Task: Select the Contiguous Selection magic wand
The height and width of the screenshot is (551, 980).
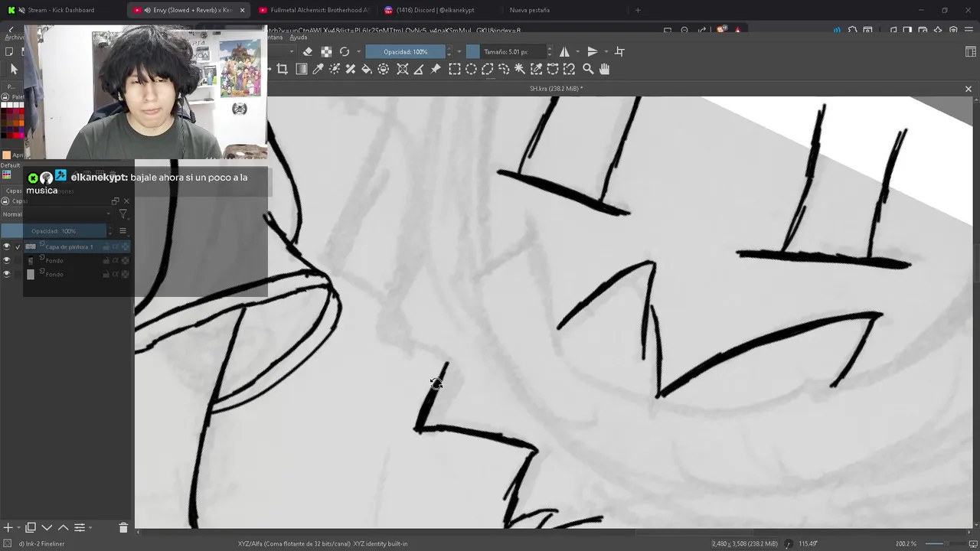Action: tap(520, 69)
